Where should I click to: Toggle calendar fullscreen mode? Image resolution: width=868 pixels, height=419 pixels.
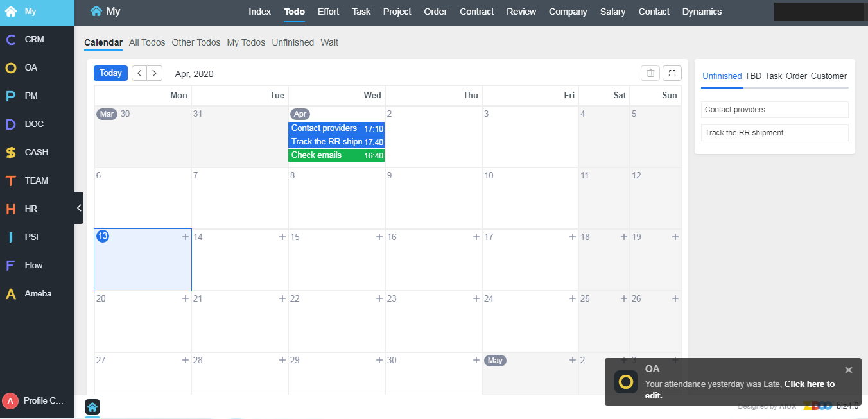[672, 73]
